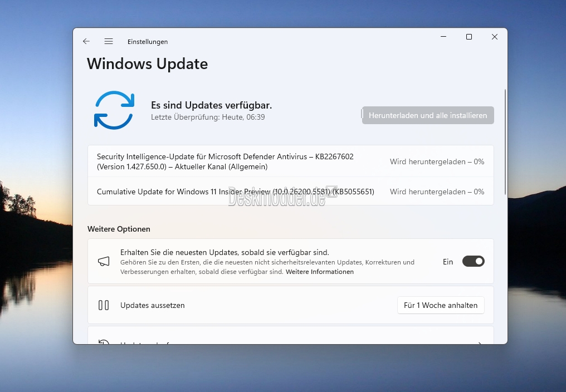Click the 'Updates aussetzen' label

152,305
